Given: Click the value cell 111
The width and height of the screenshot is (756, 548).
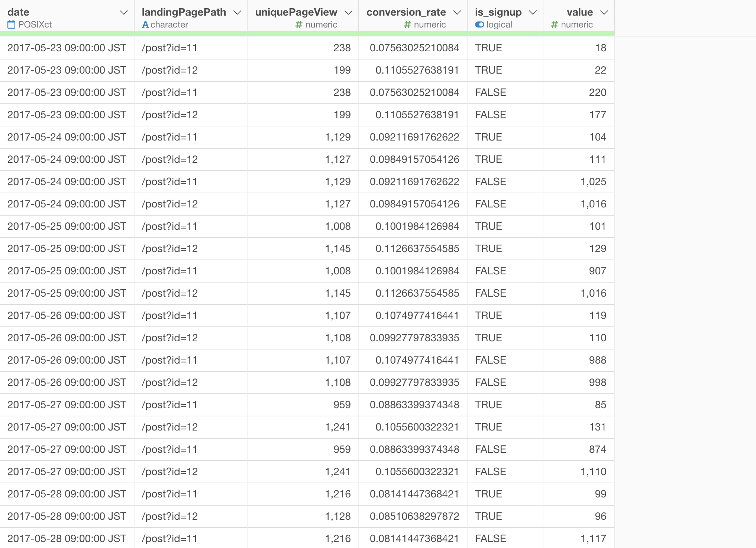Looking at the screenshot, I should click(x=579, y=159).
